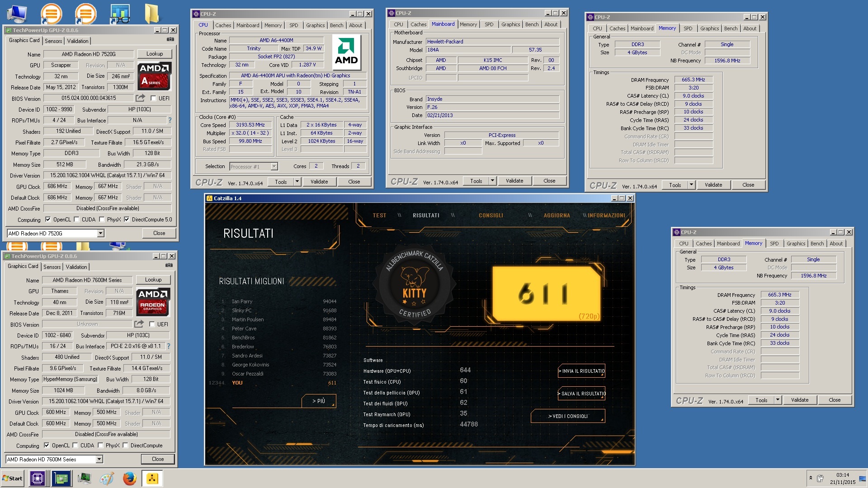Screen dimensions: 868x488
Task: Click Lookup button for Radeon HD 7520G
Action: 155,54
